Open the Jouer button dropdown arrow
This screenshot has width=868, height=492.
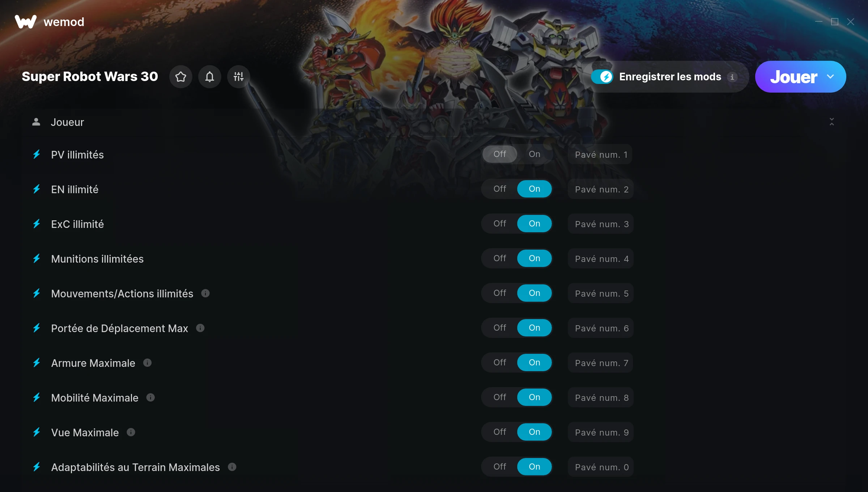point(831,77)
